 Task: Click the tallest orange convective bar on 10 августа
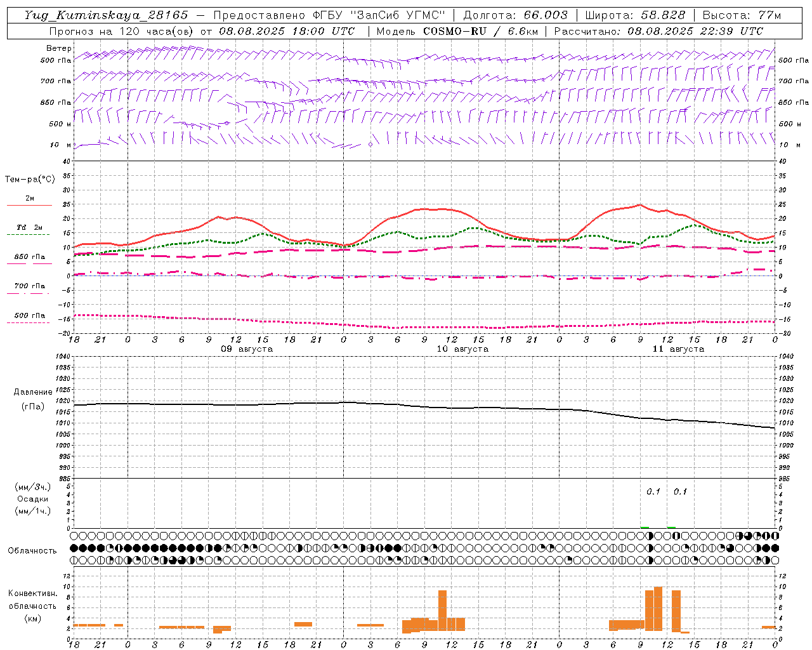pyautogui.click(x=442, y=610)
